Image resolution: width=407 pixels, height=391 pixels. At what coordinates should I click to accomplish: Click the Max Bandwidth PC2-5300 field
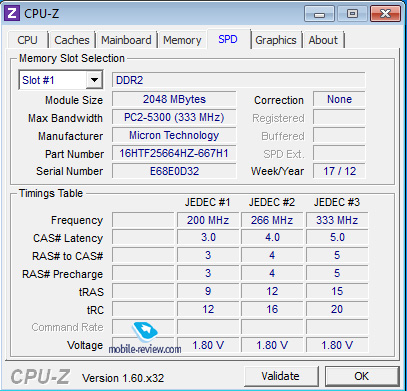point(174,117)
